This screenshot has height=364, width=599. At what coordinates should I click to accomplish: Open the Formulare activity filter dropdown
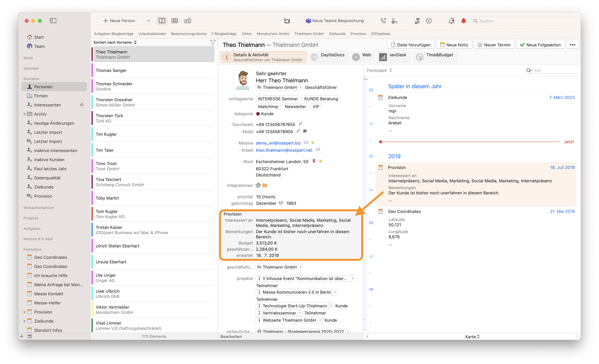(379, 70)
